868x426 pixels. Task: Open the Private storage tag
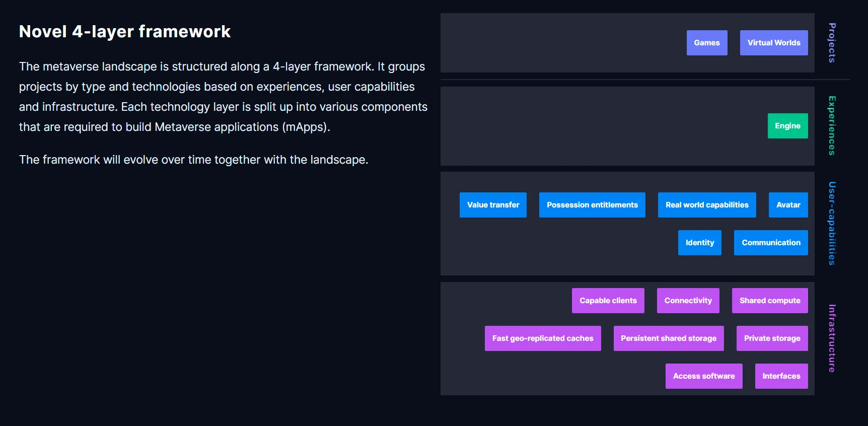tap(772, 338)
